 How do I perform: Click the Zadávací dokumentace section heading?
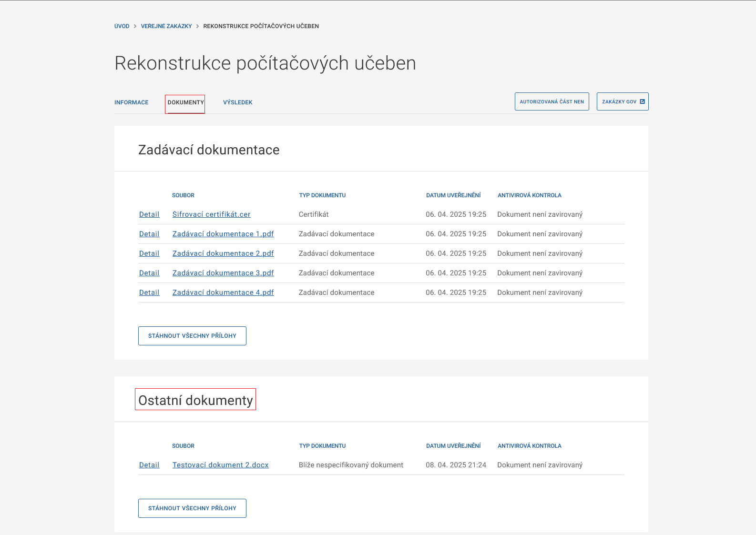click(x=209, y=150)
